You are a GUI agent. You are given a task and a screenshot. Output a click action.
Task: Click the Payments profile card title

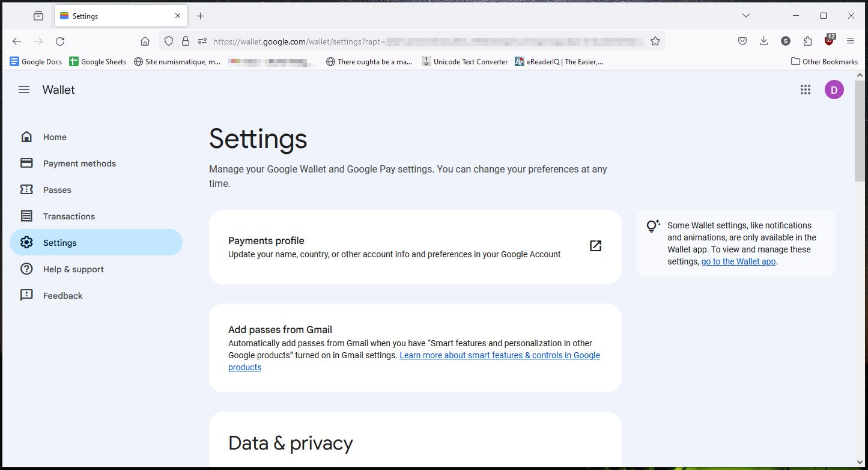[266, 240]
